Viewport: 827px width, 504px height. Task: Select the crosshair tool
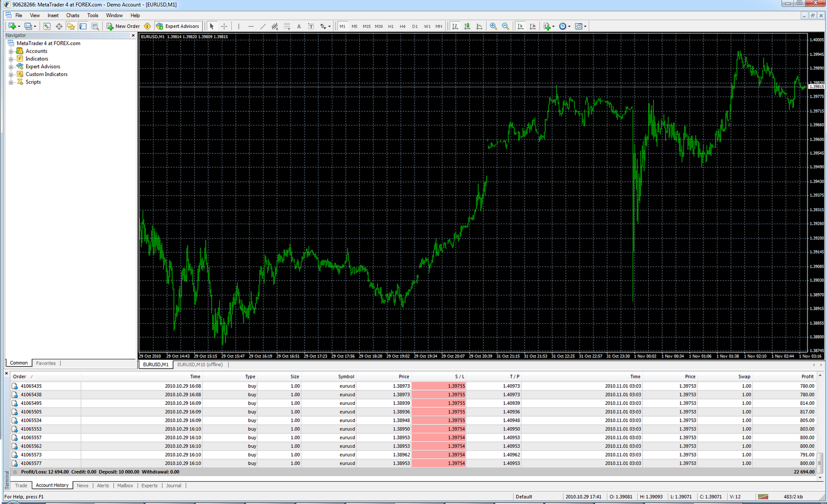[224, 26]
